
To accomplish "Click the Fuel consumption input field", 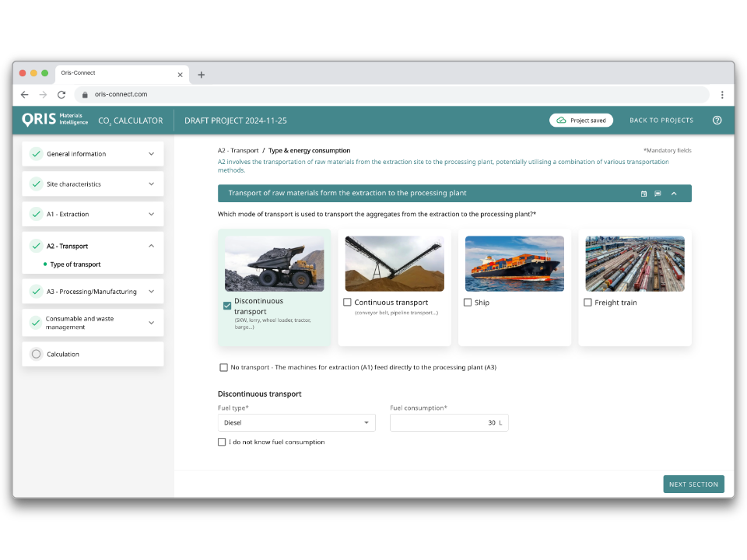I will (x=449, y=422).
